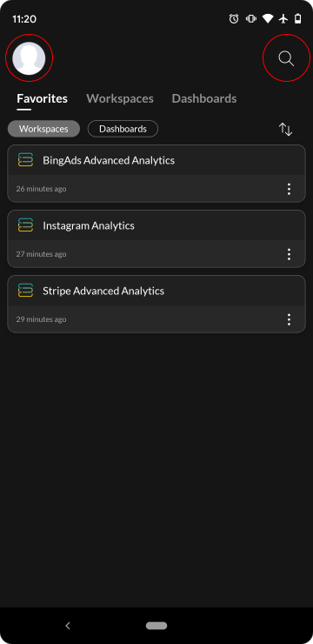The image size is (313, 644).
Task: Click BingAds Advanced Analytics workspace icon
Action: 25,160
